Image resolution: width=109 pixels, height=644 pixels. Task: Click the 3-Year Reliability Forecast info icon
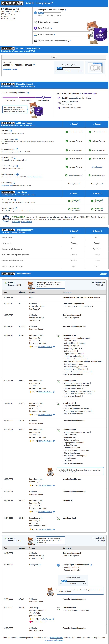28,93
